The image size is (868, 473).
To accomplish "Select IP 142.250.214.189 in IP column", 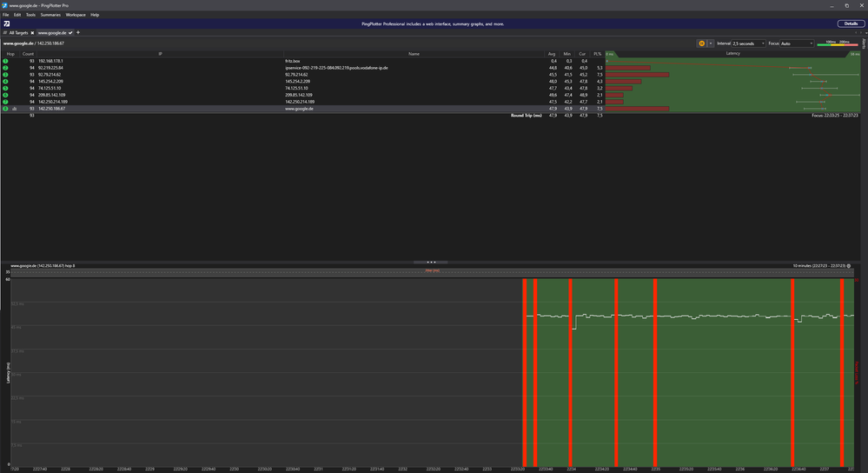I will tap(53, 102).
